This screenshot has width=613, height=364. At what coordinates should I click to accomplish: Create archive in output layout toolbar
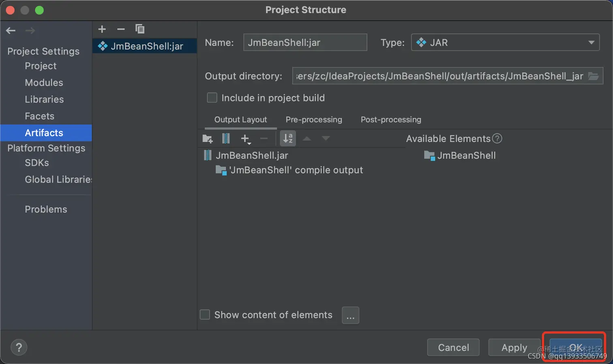tap(226, 139)
